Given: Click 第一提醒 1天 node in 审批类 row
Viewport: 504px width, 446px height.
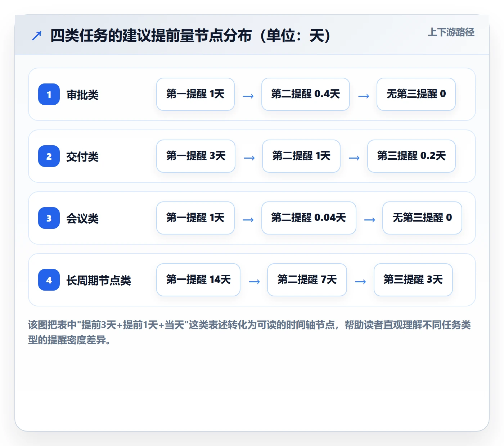Looking at the screenshot, I should [x=195, y=94].
